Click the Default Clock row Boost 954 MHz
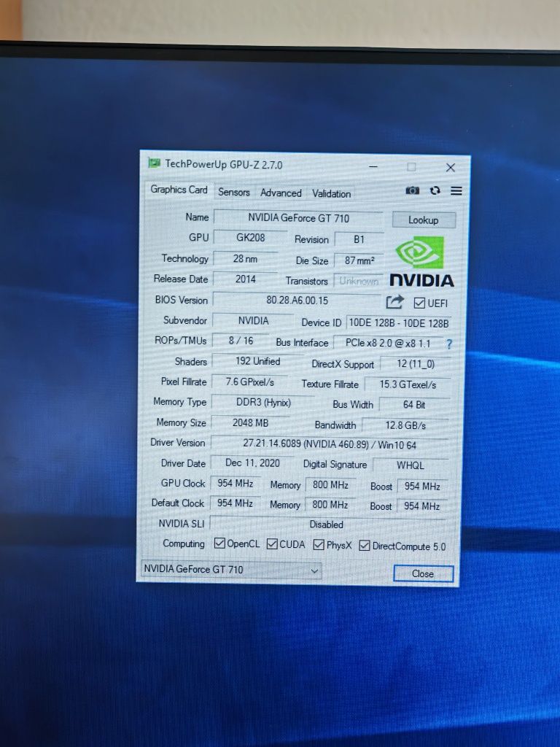 [x=421, y=506]
